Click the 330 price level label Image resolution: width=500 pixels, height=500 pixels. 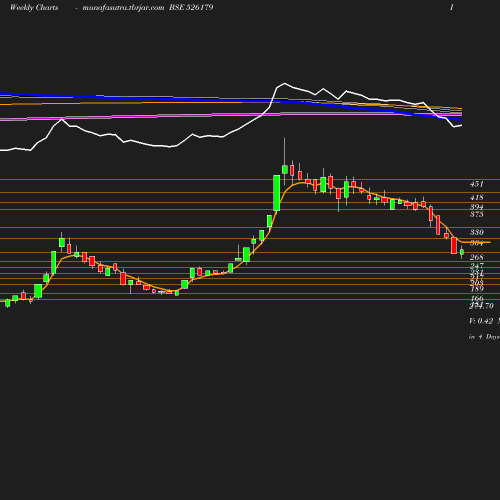477,232
